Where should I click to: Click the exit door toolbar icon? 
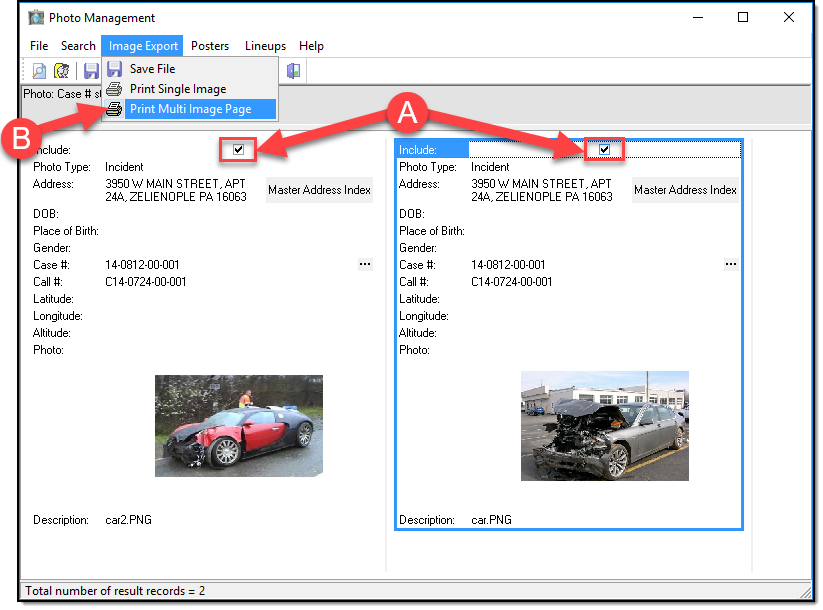(x=293, y=71)
